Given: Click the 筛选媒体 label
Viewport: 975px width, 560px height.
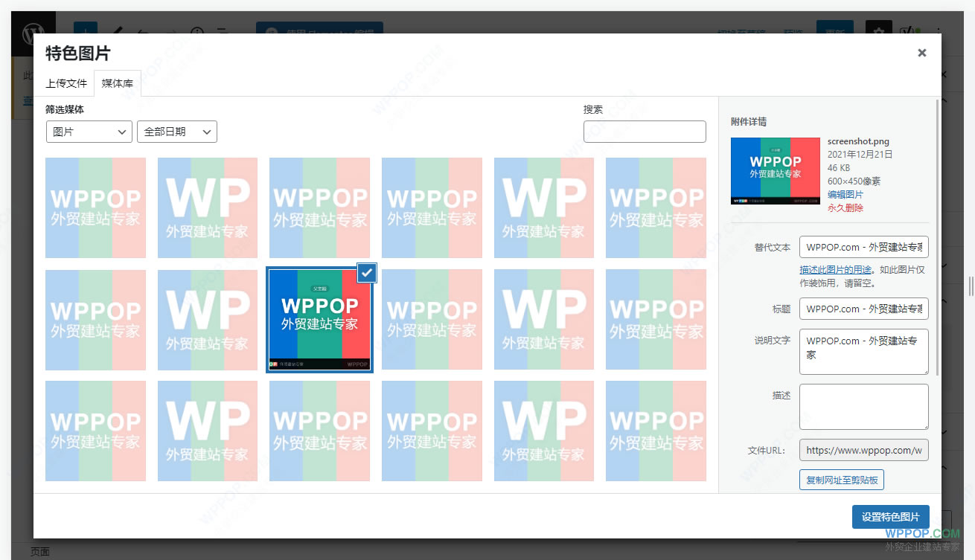Looking at the screenshot, I should pyautogui.click(x=65, y=109).
